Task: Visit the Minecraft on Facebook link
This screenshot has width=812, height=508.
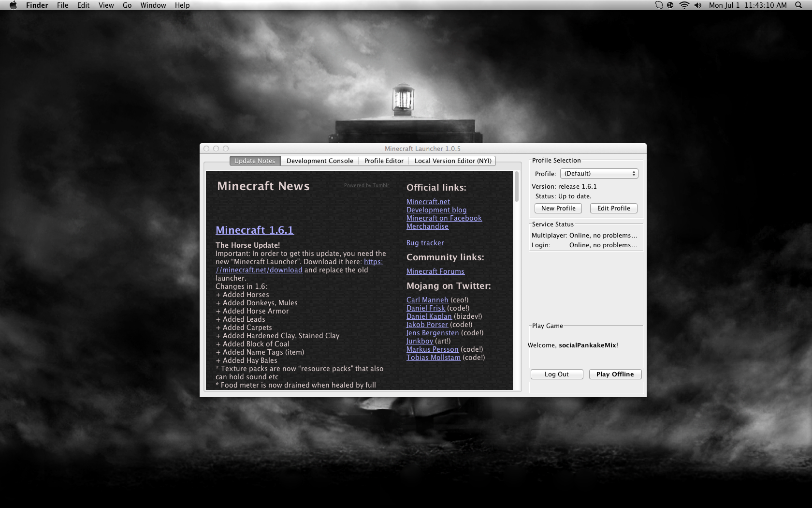Action: 444,218
